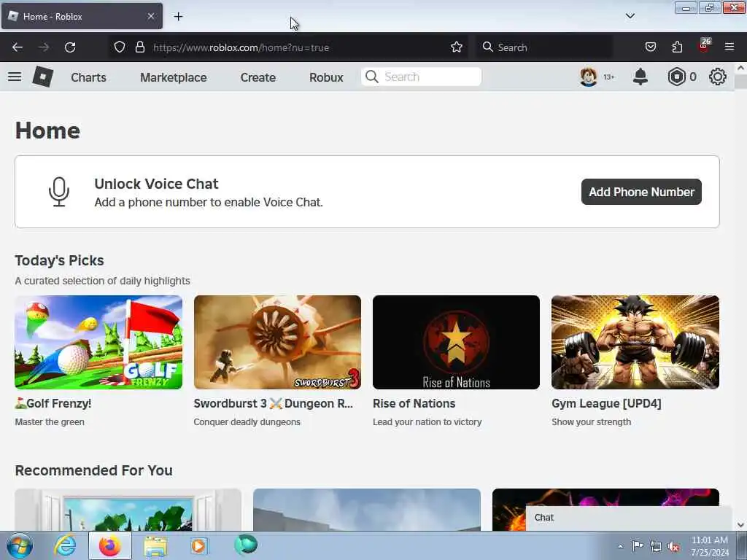Launch Internet Explorer from taskbar
The image size is (747, 560).
click(x=64, y=545)
